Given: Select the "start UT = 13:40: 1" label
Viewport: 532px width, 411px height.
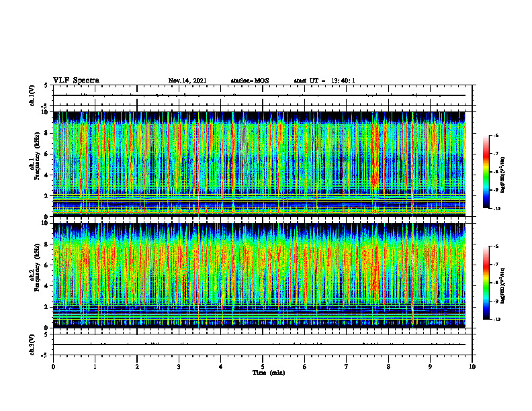Looking at the screenshot, I should click(324, 81).
